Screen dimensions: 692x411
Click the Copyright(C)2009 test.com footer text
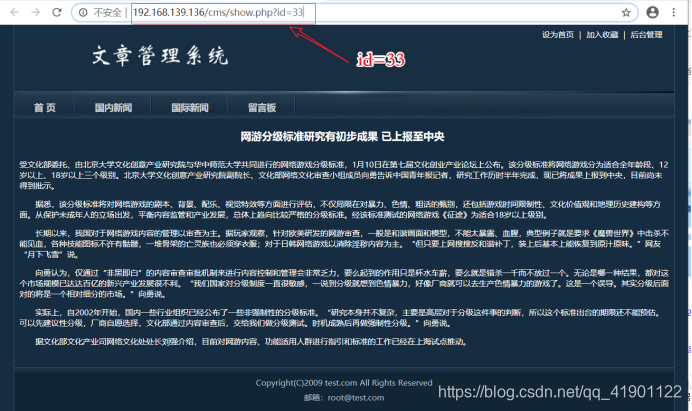pos(344,383)
